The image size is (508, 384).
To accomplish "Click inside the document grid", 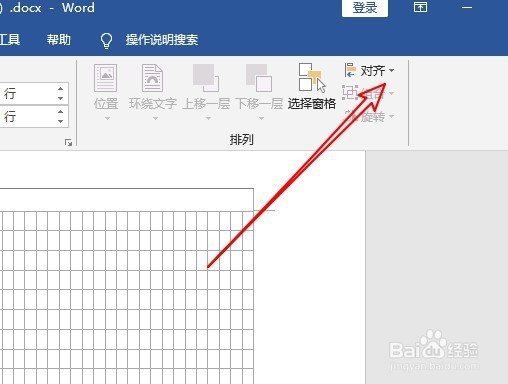I will pyautogui.click(x=127, y=297).
